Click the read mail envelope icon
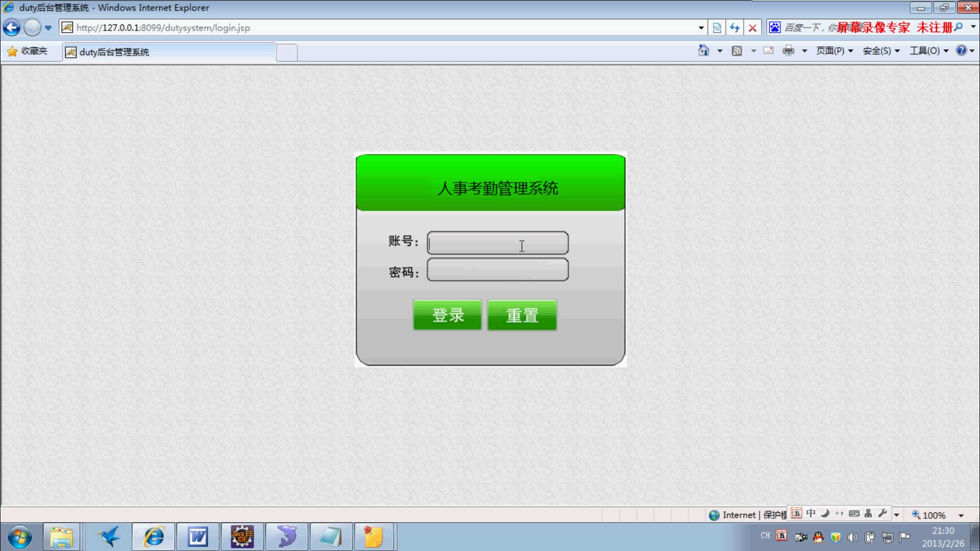 [768, 51]
